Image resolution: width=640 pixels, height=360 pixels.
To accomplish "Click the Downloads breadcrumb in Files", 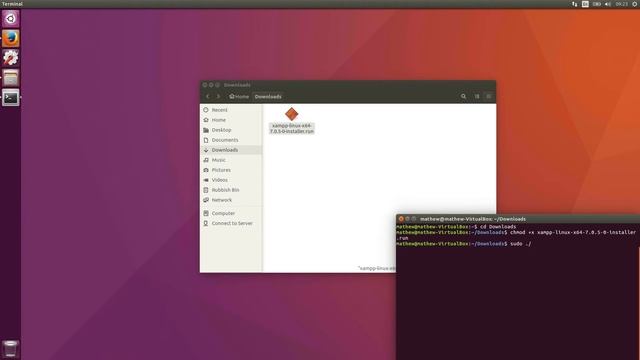I will pyautogui.click(x=268, y=96).
